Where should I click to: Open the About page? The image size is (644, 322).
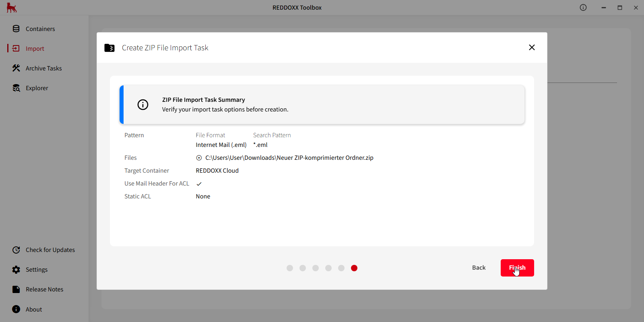pyautogui.click(x=34, y=310)
